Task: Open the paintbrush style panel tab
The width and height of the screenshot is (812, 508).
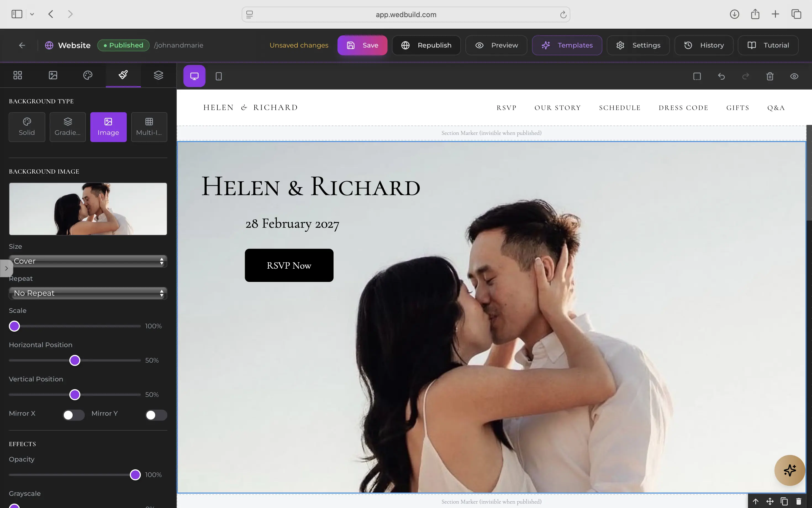Action: pos(123,75)
